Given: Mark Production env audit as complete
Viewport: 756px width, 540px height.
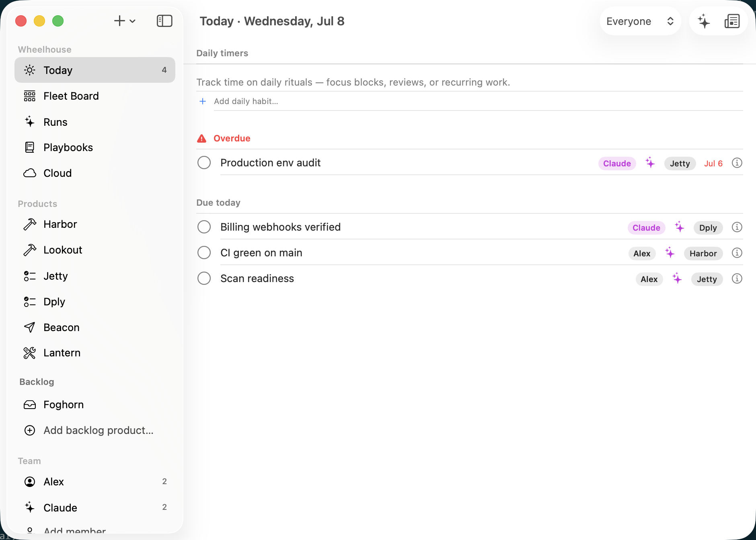Looking at the screenshot, I should coord(204,163).
